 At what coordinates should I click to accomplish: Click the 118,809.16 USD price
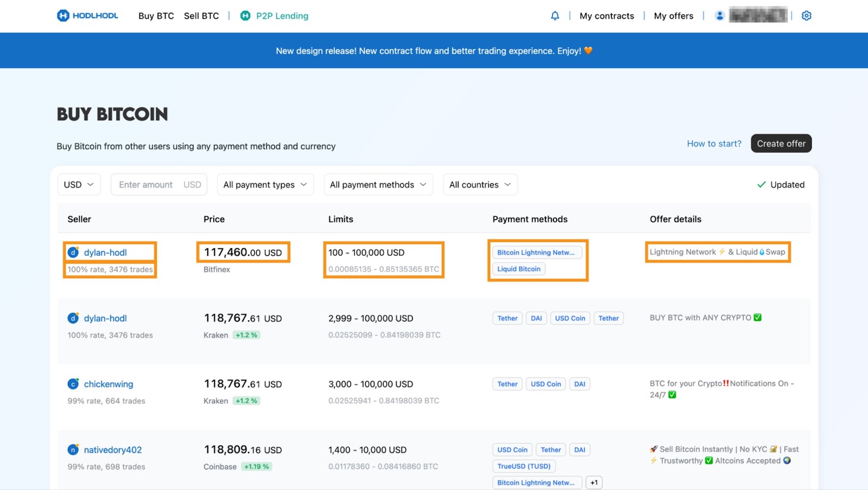tap(243, 450)
